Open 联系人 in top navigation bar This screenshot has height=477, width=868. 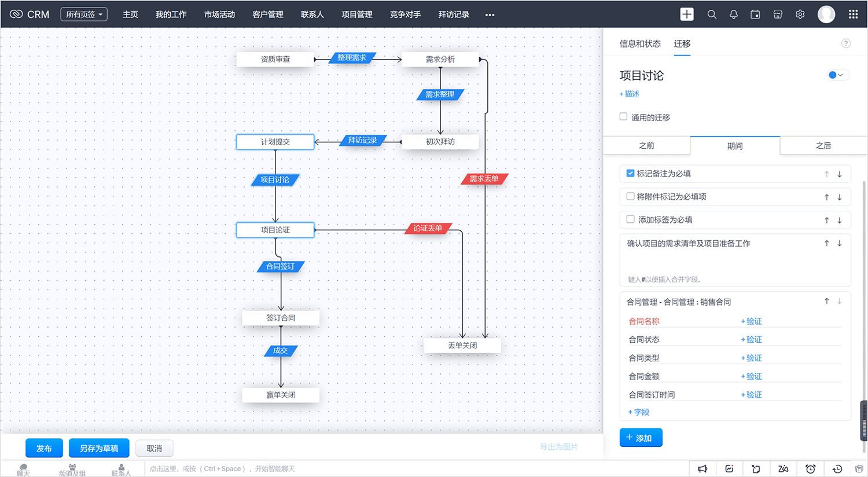(x=312, y=14)
